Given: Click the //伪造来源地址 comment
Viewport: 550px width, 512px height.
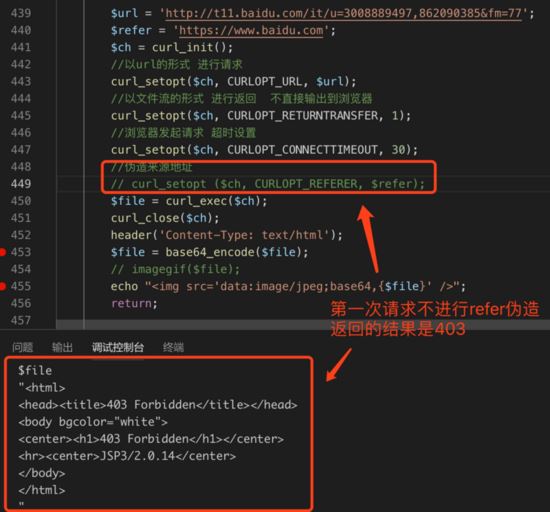Looking at the screenshot, I should click(x=152, y=167).
